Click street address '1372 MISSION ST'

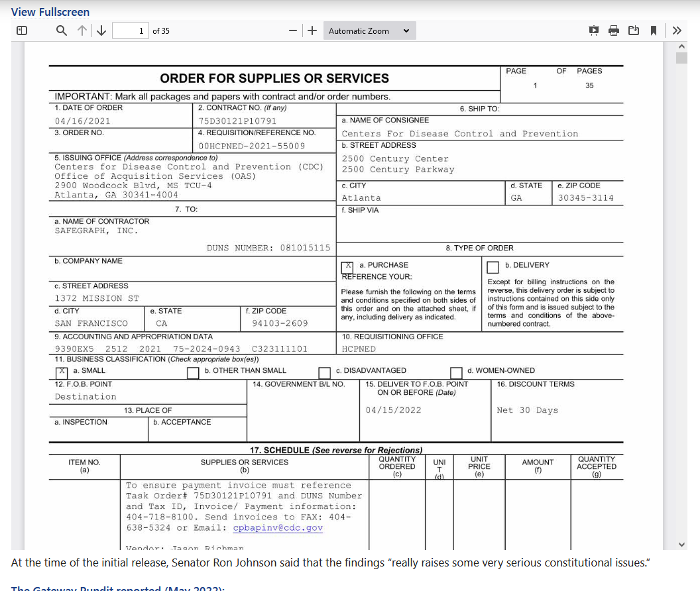click(97, 298)
